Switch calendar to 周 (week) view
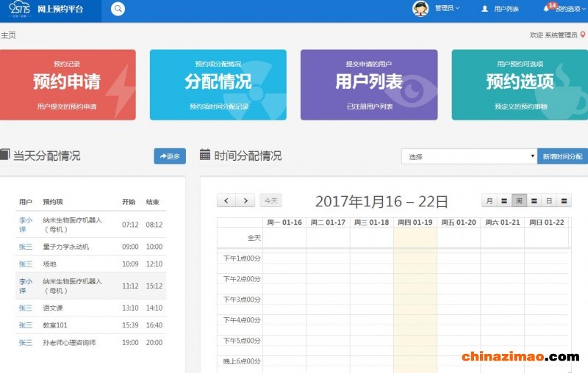 (519, 200)
